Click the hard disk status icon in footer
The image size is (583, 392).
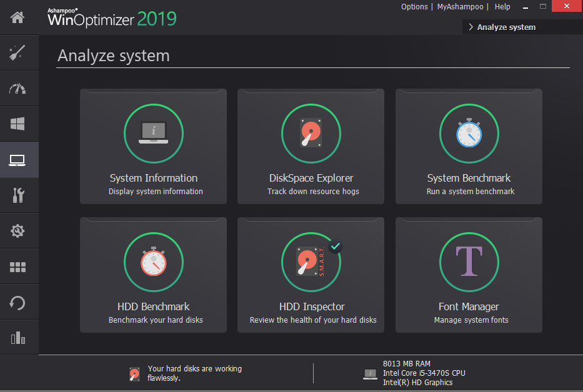tap(134, 374)
